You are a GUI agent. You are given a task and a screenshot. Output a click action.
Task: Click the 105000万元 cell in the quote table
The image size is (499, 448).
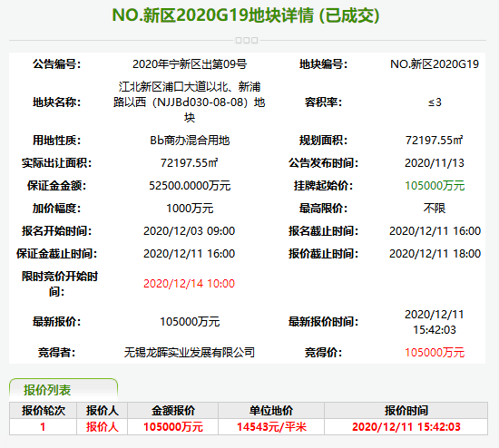(172, 427)
